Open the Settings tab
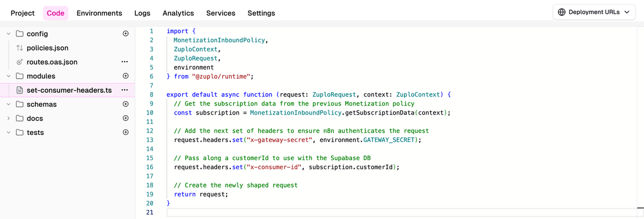The width and height of the screenshot is (644, 219). click(261, 13)
